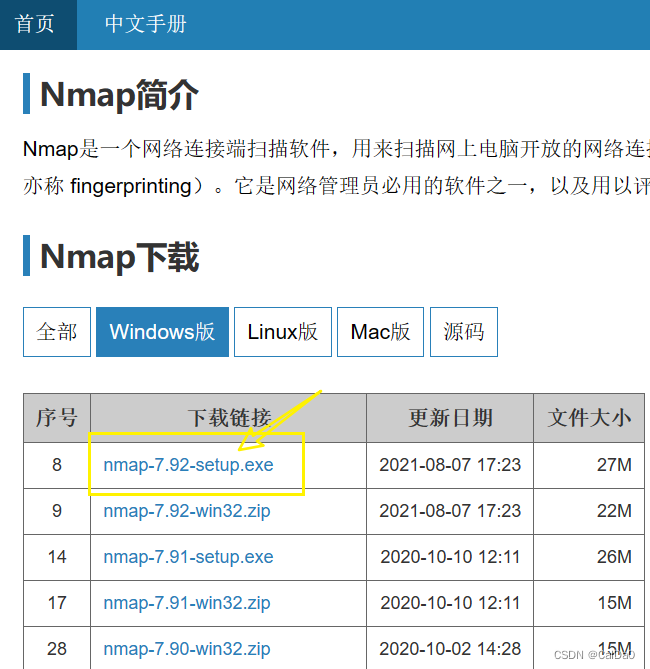Viewport: 650px width, 669px height.
Task: Download nmap-7.90-win32.zip
Action: coord(187,649)
